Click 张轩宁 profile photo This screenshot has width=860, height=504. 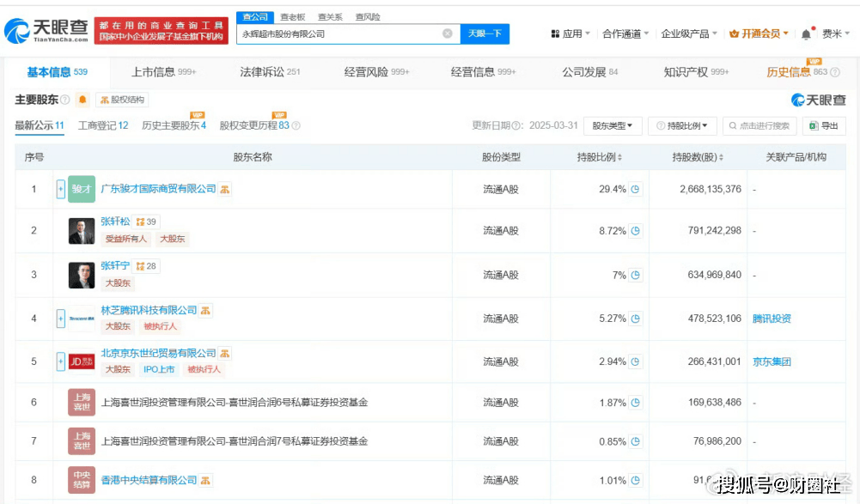[x=82, y=275]
